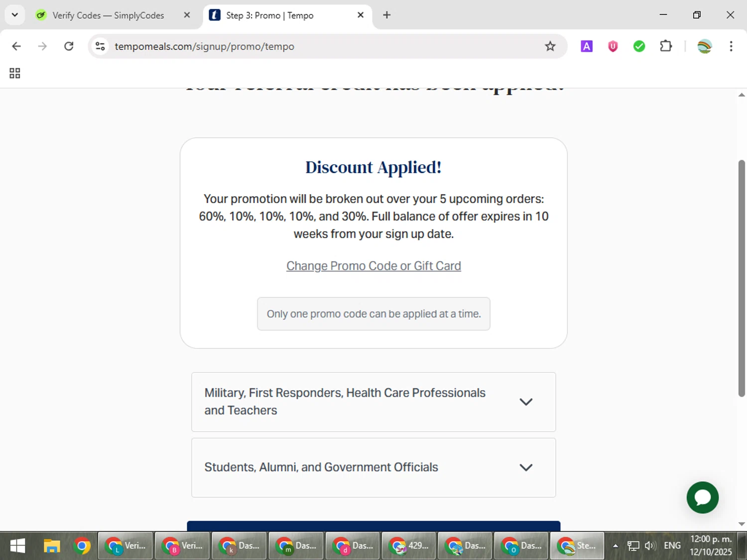View site information icon in address bar
Image resolution: width=747 pixels, height=560 pixels.
[100, 46]
